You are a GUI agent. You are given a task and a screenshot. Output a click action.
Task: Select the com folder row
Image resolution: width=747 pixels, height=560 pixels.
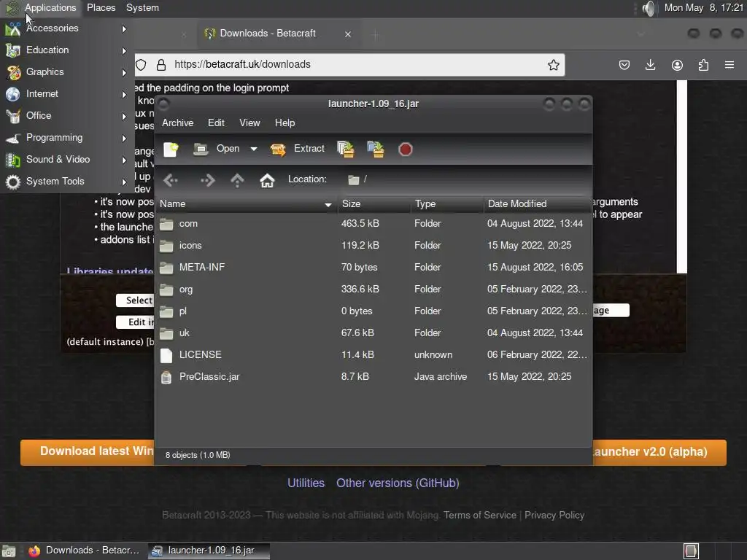[373, 223]
